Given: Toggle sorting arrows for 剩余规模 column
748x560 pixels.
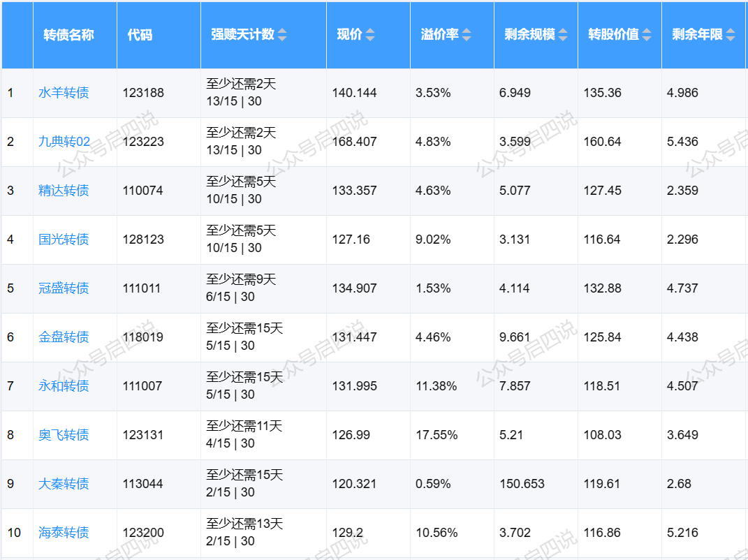Looking at the screenshot, I should pos(563,35).
